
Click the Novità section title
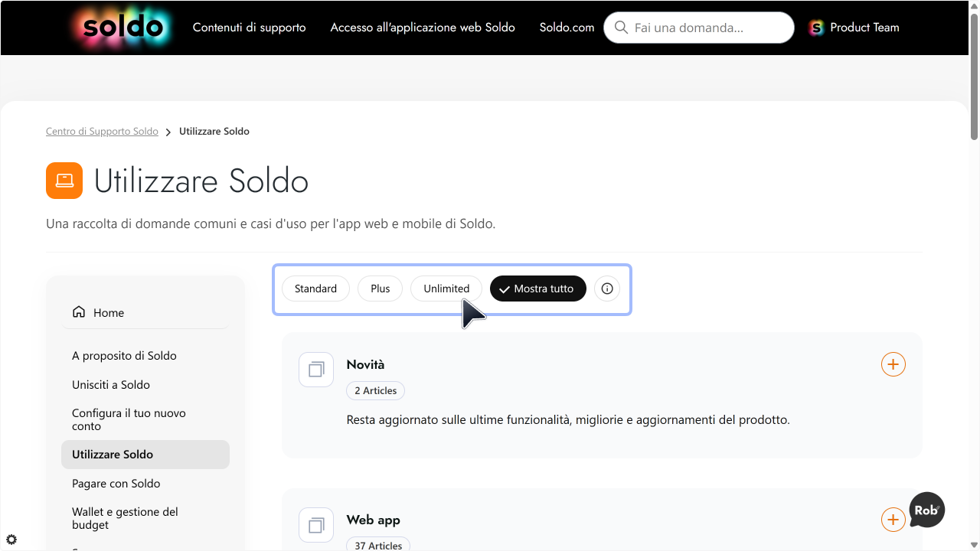365,364
